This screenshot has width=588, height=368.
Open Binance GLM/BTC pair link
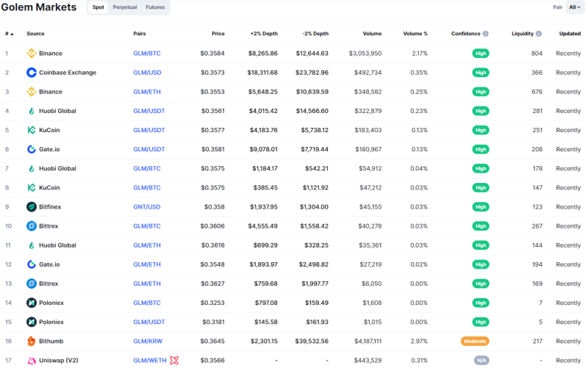click(x=147, y=53)
